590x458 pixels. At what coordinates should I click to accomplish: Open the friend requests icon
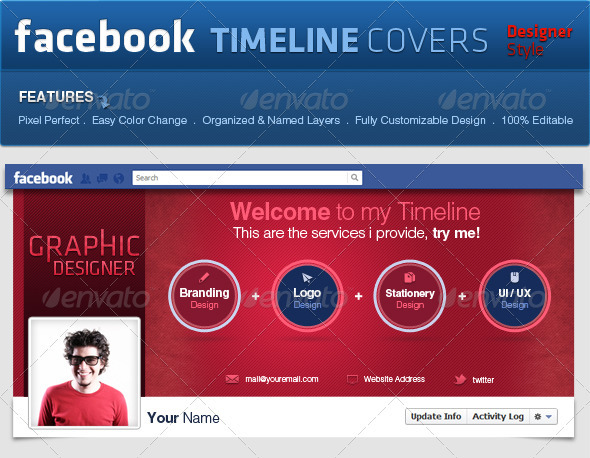[x=86, y=178]
